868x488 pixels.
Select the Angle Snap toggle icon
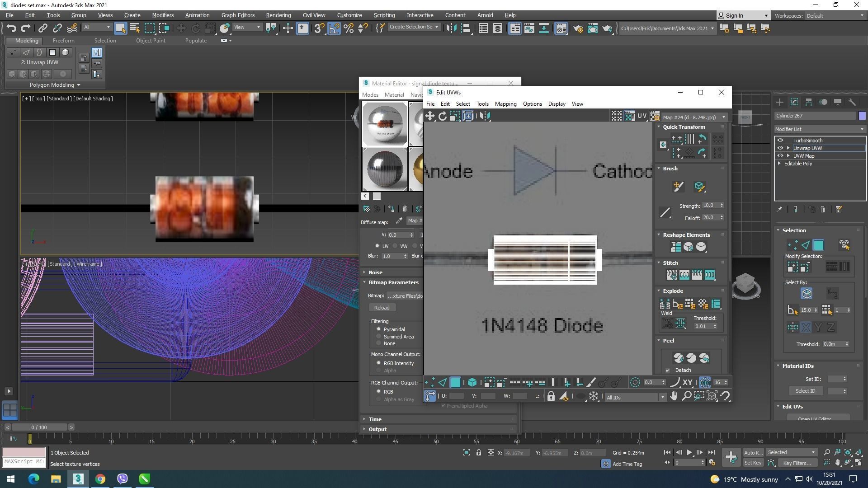(334, 28)
